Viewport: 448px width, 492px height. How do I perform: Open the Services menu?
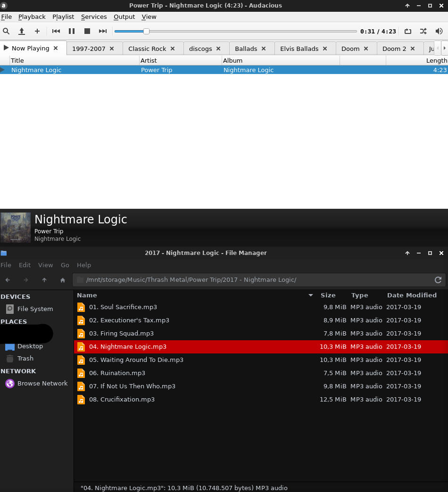click(x=94, y=17)
